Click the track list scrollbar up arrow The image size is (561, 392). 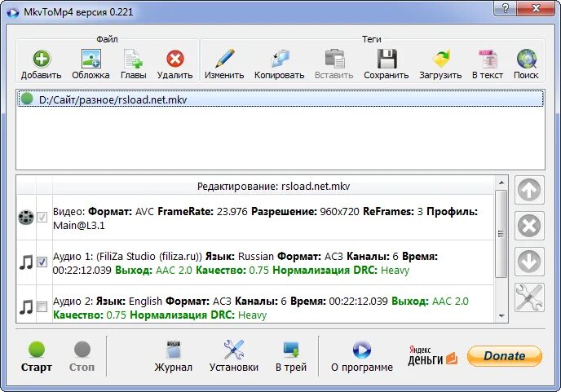(501, 183)
